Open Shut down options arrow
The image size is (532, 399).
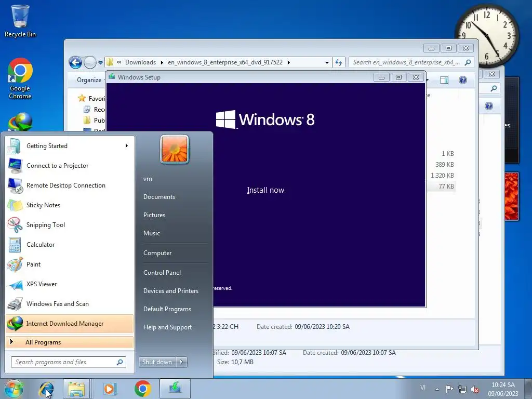181,362
